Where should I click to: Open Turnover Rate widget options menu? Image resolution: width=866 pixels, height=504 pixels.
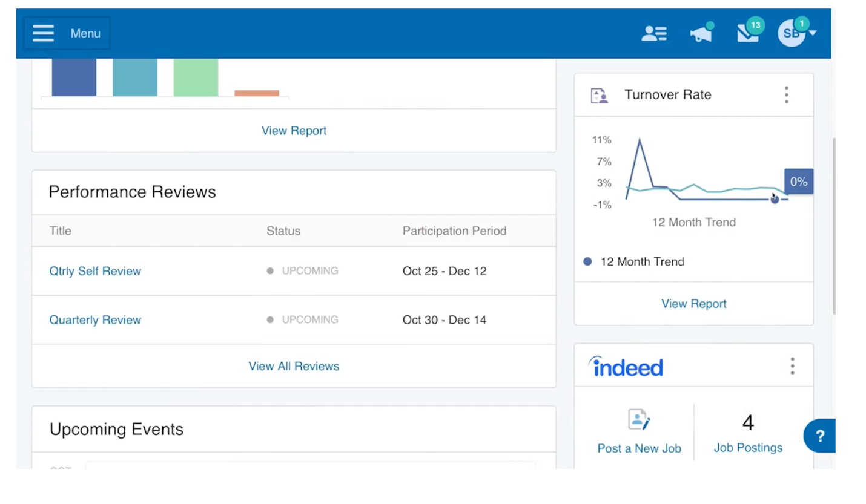tap(786, 95)
